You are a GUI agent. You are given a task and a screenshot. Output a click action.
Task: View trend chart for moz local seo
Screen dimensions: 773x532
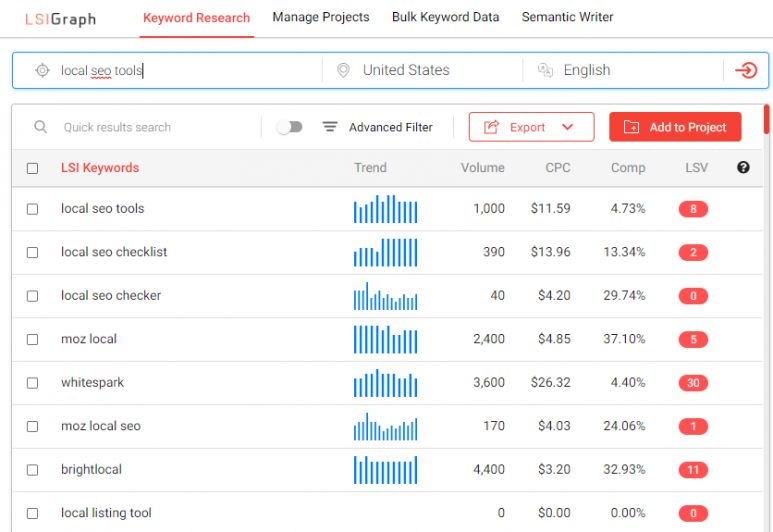coord(386,426)
